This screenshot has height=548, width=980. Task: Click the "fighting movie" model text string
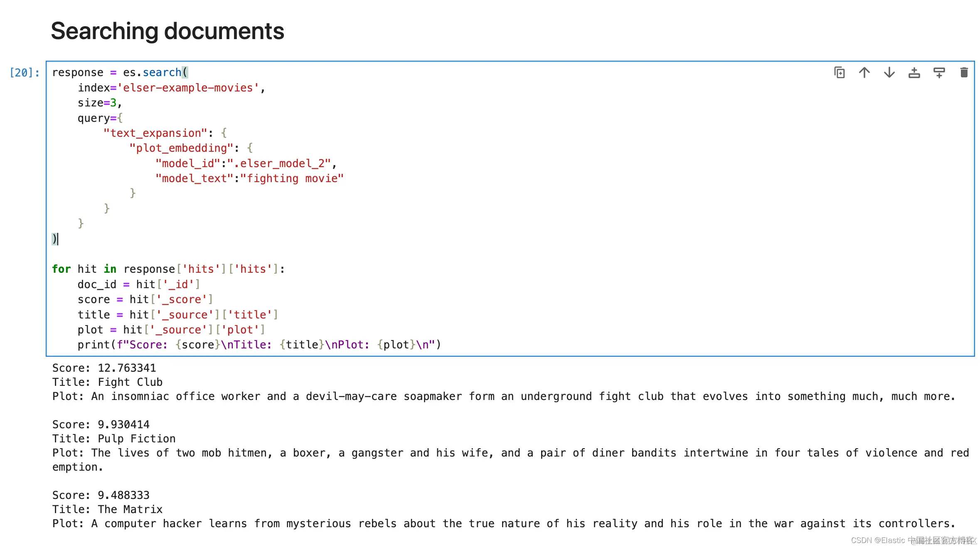point(292,178)
